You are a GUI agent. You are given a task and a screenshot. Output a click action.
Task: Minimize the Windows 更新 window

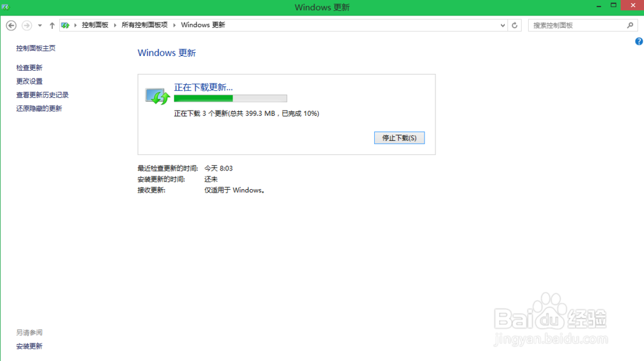pos(599,6)
